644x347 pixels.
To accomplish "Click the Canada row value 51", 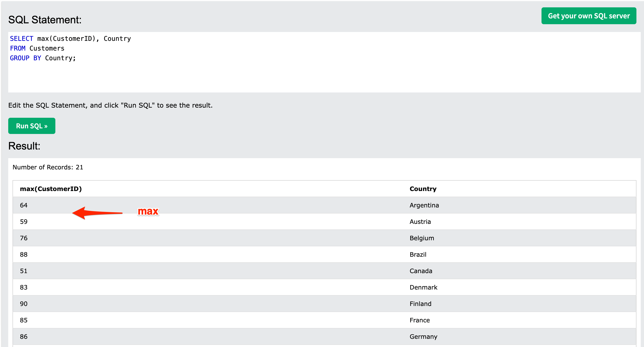I will 24,271.
